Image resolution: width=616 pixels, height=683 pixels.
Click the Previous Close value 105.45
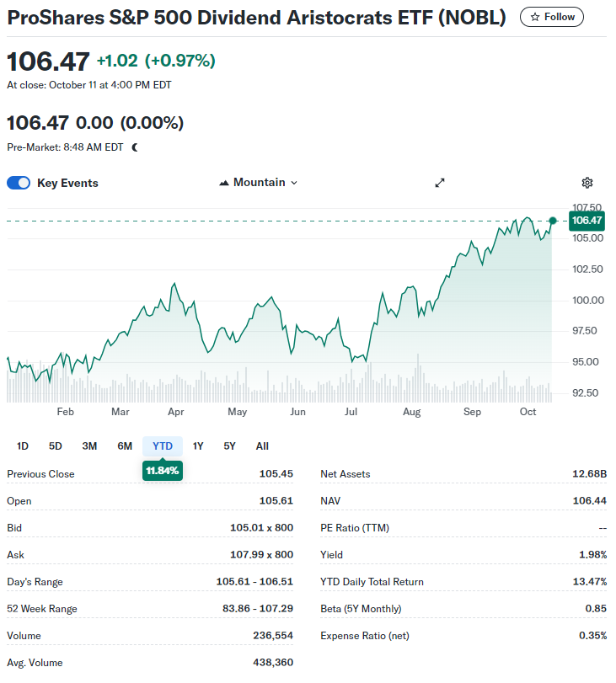(276, 474)
